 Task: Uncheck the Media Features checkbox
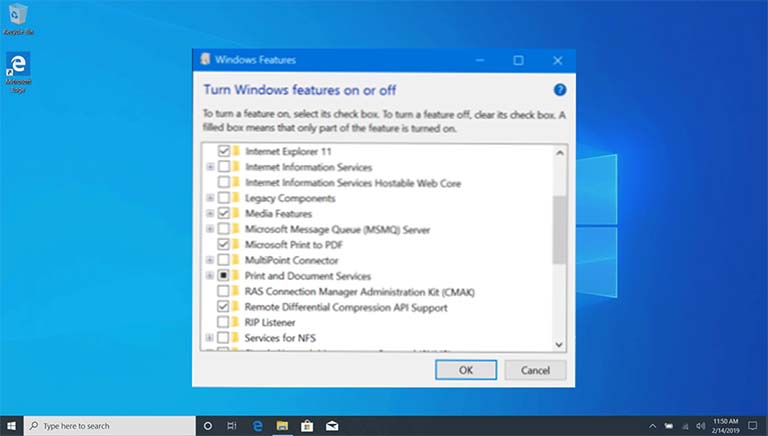[x=224, y=213]
